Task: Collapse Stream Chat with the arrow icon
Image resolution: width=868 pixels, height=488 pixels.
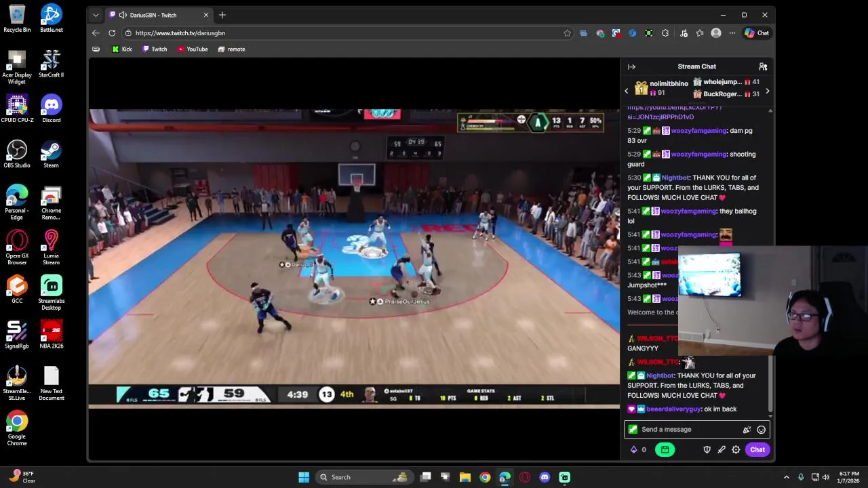Action: point(631,66)
